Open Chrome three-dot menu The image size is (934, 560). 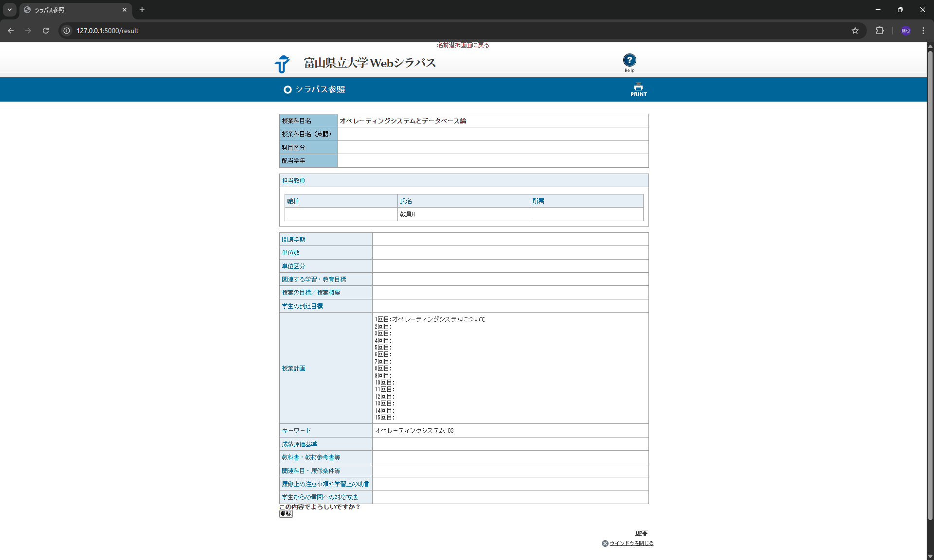(923, 31)
